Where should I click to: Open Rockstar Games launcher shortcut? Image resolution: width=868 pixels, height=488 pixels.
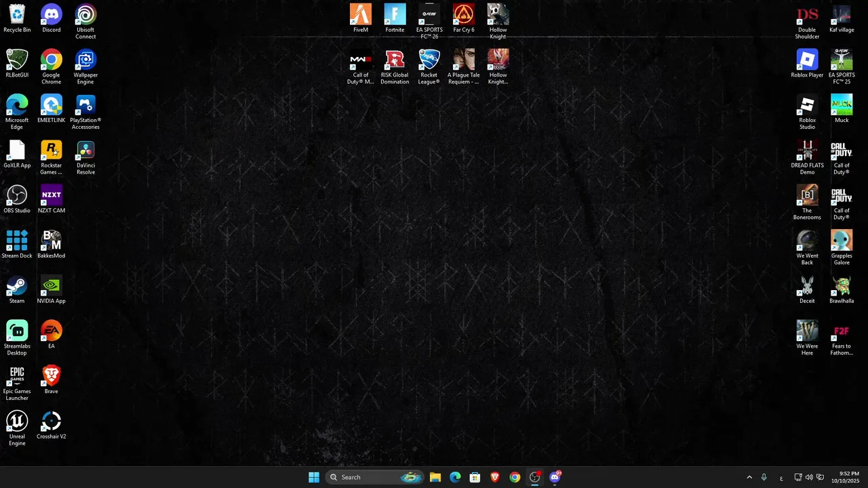click(x=52, y=157)
